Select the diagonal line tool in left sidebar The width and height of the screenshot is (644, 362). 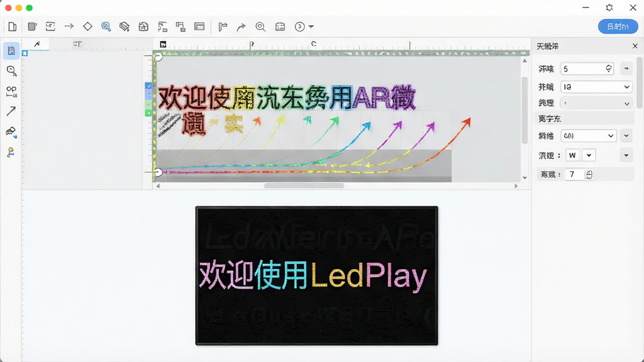pyautogui.click(x=11, y=111)
